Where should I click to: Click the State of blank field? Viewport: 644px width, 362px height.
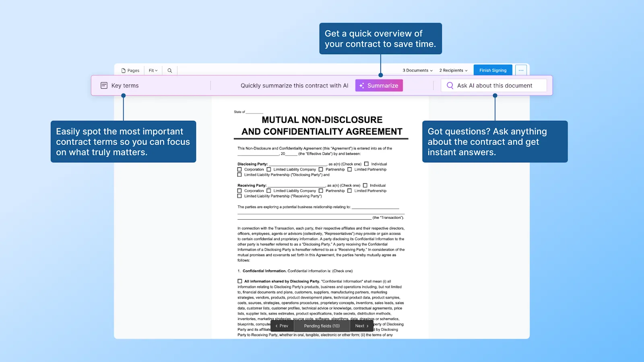point(254,112)
